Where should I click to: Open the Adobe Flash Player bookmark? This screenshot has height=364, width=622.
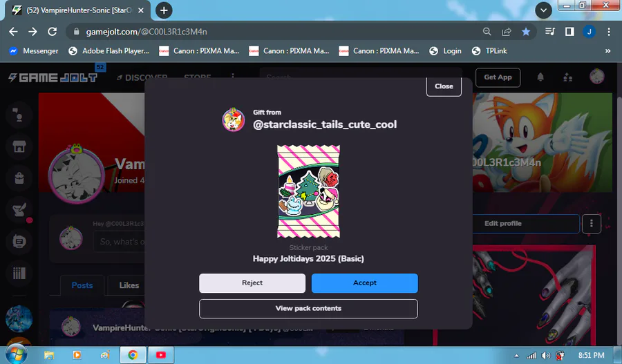click(x=109, y=51)
